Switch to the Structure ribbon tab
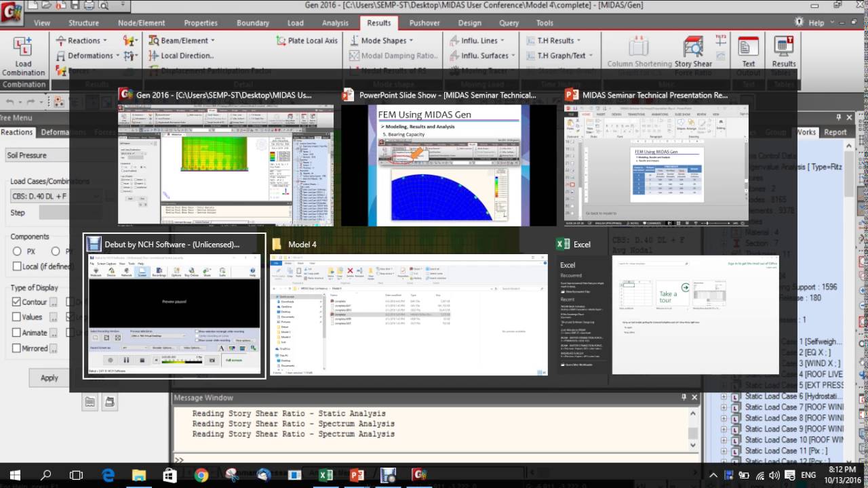 click(83, 22)
